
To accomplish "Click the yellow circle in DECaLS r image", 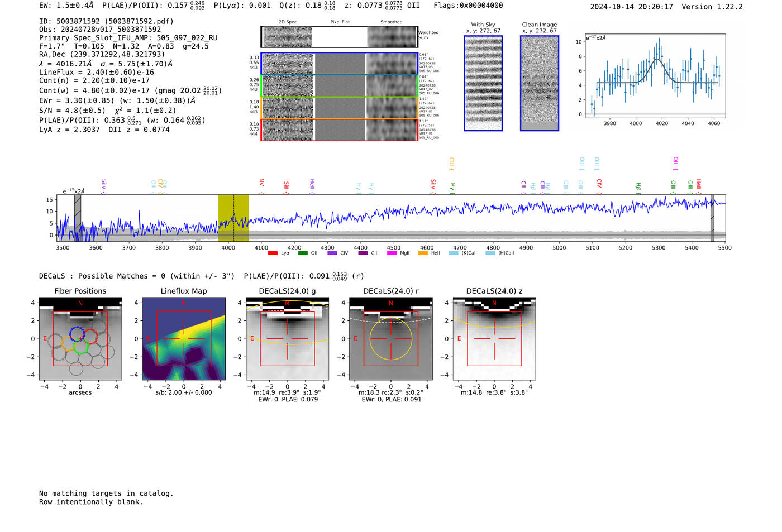I will coord(390,339).
